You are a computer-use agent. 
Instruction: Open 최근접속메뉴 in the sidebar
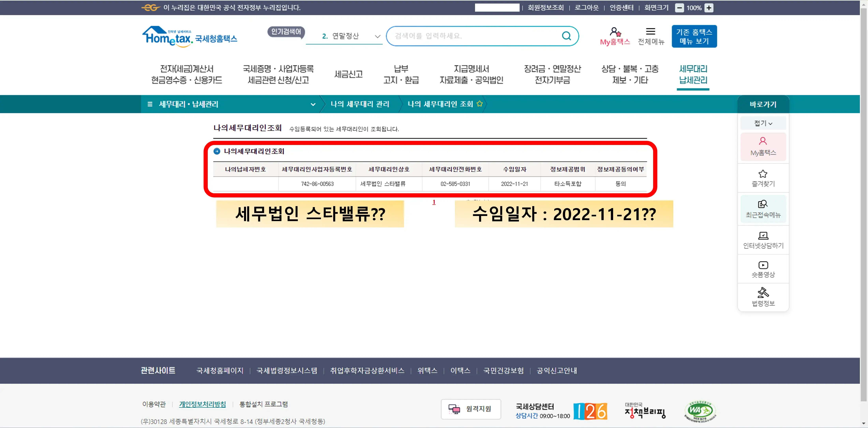pos(763,209)
